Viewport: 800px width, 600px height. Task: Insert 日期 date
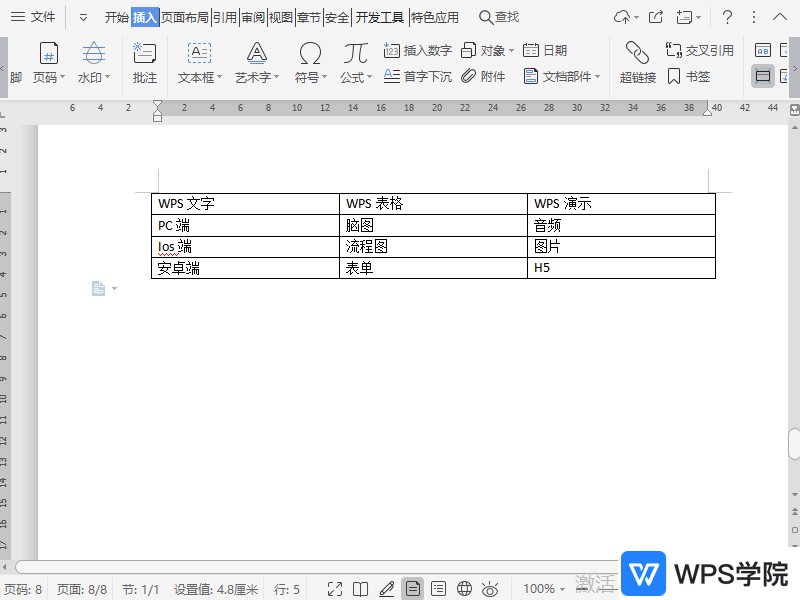coord(545,51)
